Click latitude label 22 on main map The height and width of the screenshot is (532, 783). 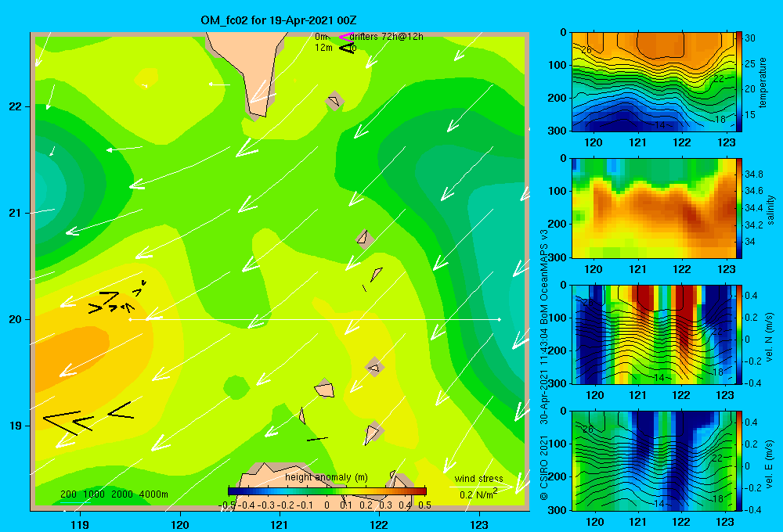click(x=15, y=107)
